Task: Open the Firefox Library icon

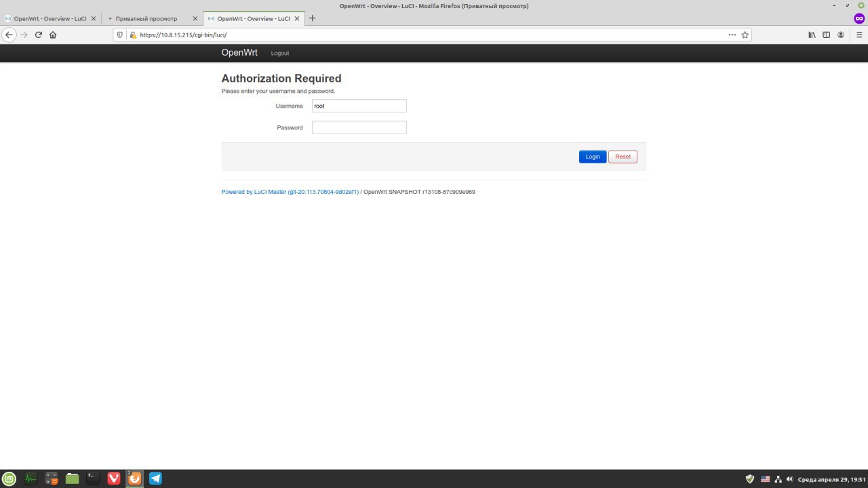Action: [812, 35]
